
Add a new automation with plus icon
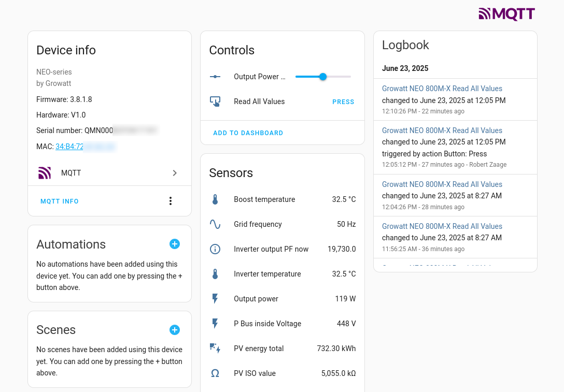coord(175,244)
